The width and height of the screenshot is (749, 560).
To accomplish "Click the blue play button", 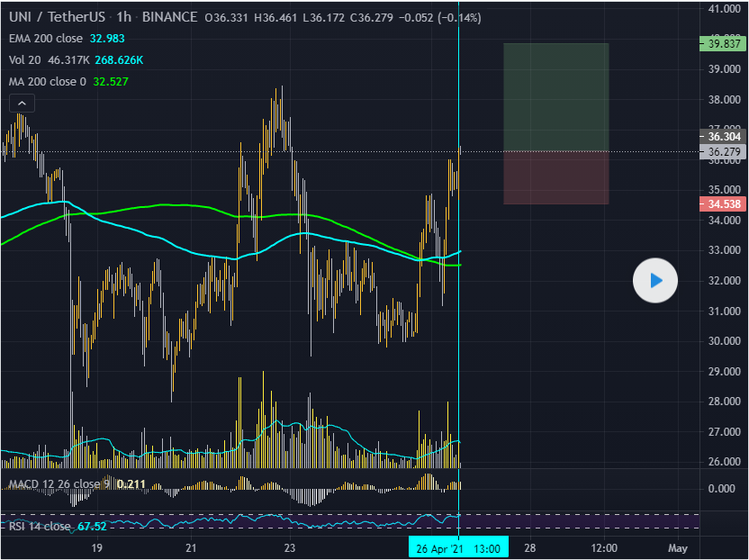I will pos(656,281).
